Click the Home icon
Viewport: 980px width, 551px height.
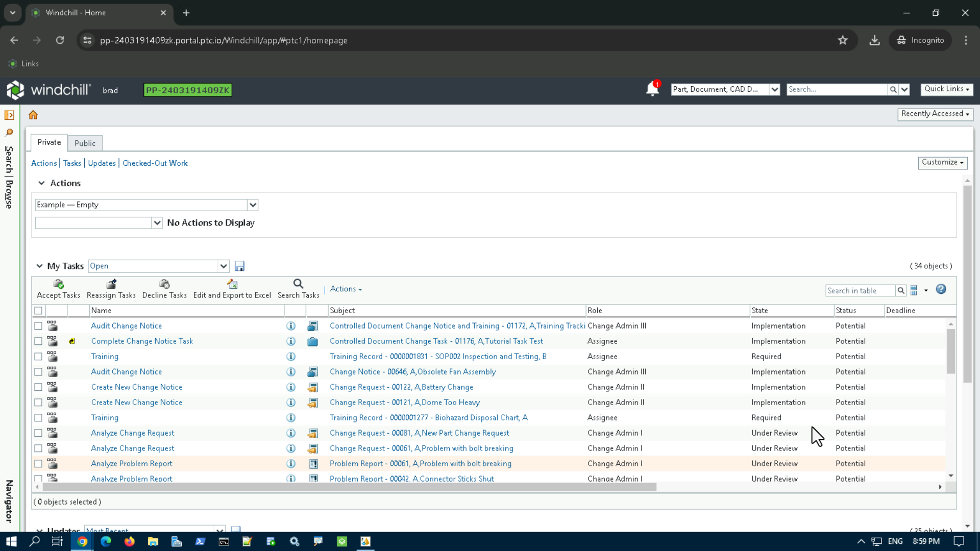click(33, 115)
